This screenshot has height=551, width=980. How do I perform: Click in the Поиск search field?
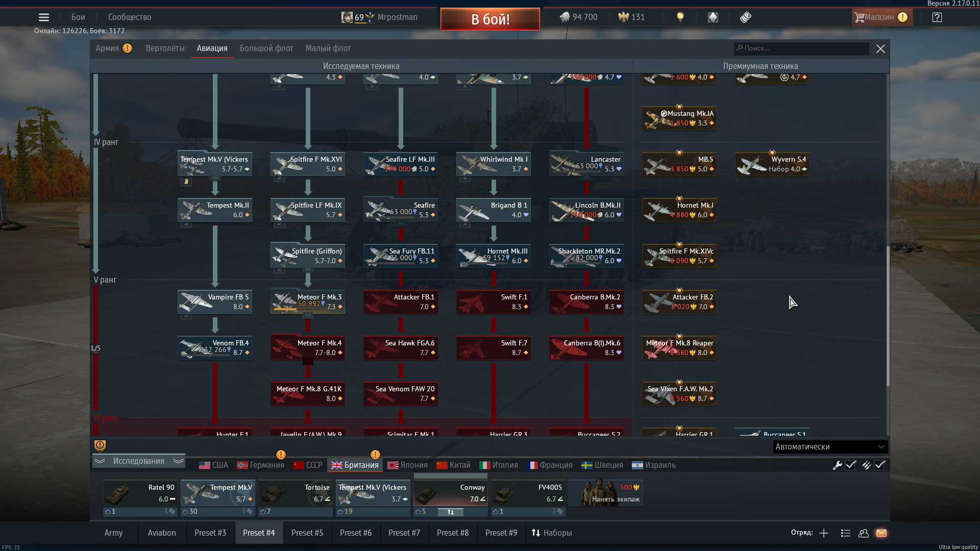point(801,48)
